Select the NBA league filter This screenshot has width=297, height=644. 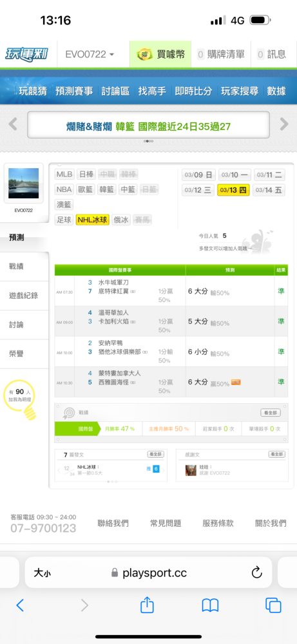pyautogui.click(x=64, y=190)
